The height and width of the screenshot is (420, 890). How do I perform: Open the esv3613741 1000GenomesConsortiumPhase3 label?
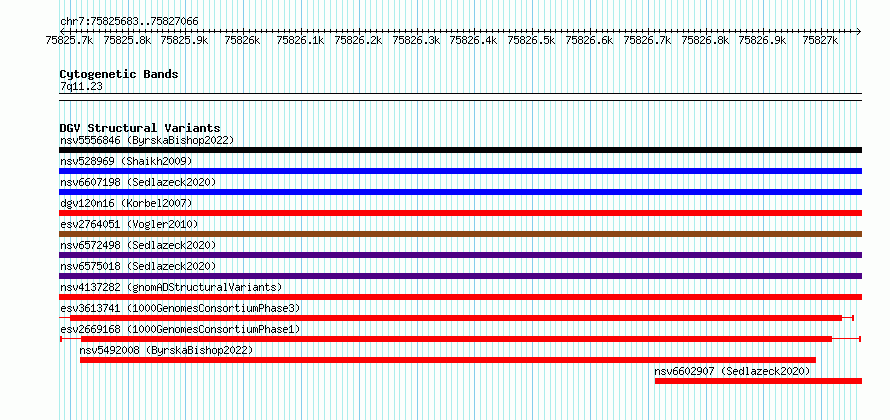click(180, 308)
